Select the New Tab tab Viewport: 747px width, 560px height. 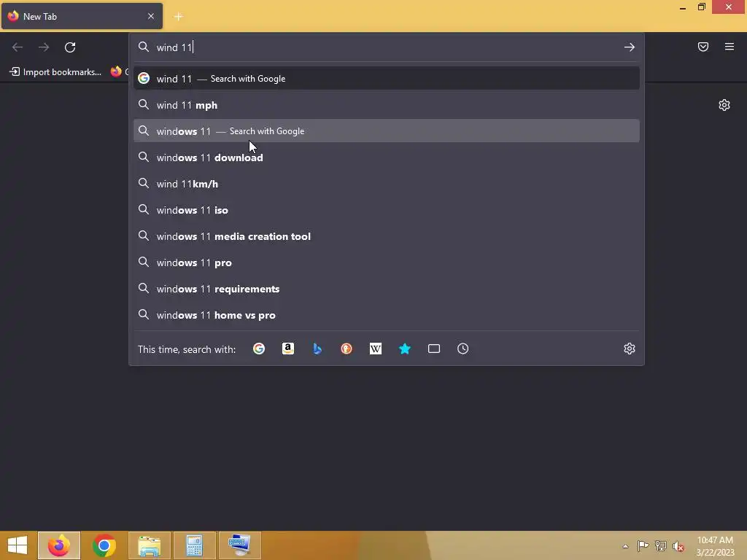pyautogui.click(x=82, y=16)
